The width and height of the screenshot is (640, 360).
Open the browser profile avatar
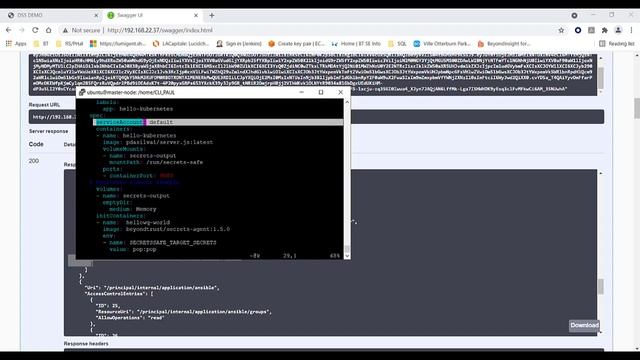[618, 30]
